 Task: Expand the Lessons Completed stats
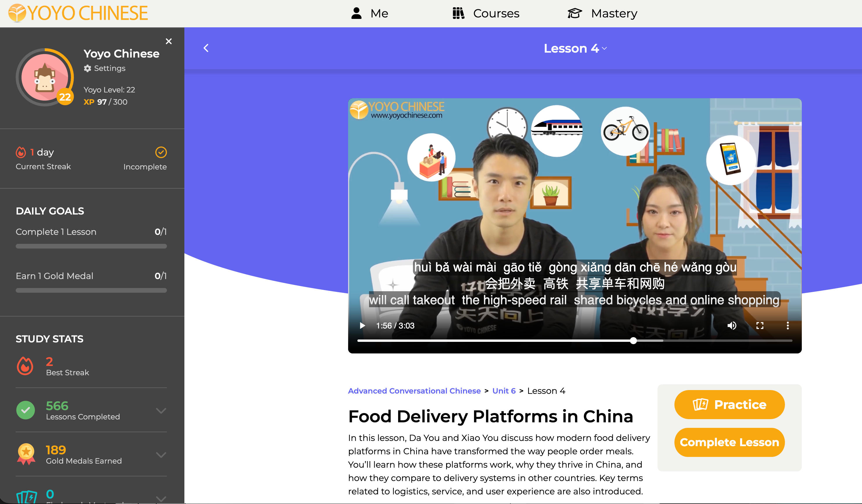pos(161,410)
